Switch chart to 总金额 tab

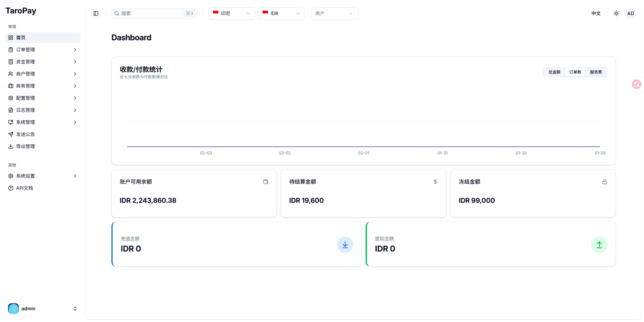pyautogui.click(x=554, y=72)
